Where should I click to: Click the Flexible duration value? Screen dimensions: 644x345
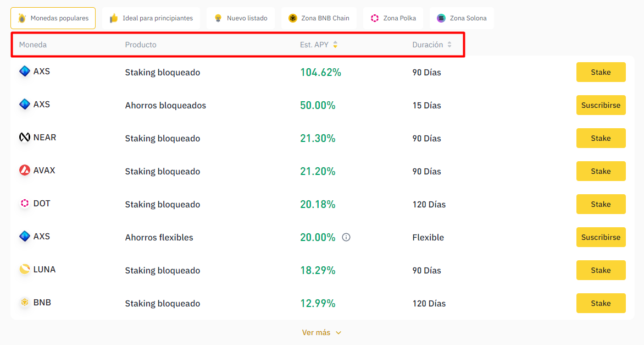click(428, 237)
